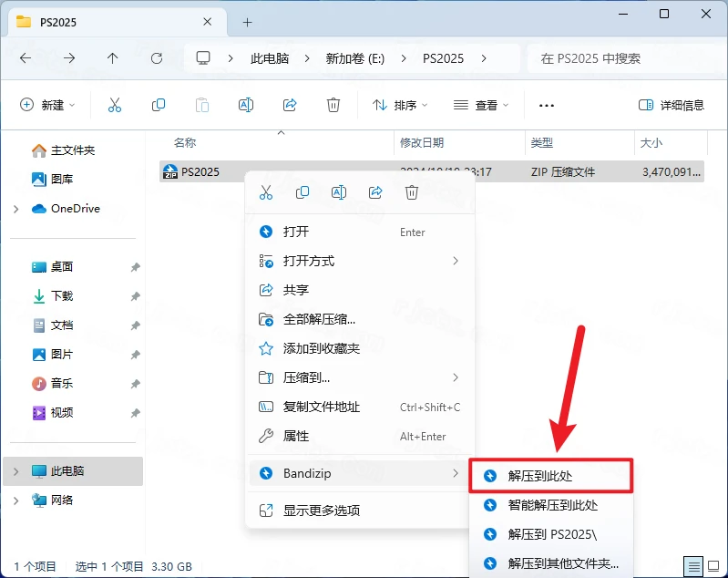Open the 压缩到... submenu
This screenshot has height=578, width=728.
(x=360, y=377)
